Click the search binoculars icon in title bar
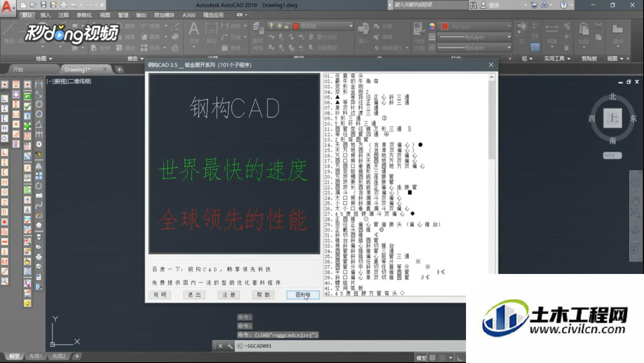The width and height of the screenshot is (644, 363). 474,5
